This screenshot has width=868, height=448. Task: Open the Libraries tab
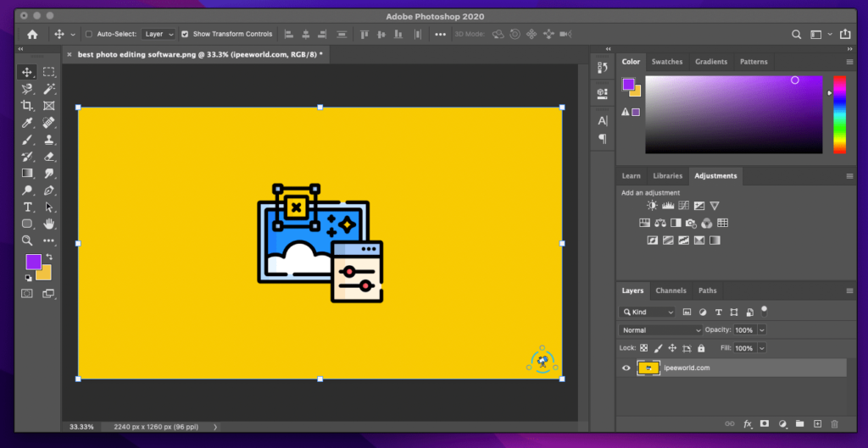[668, 176]
